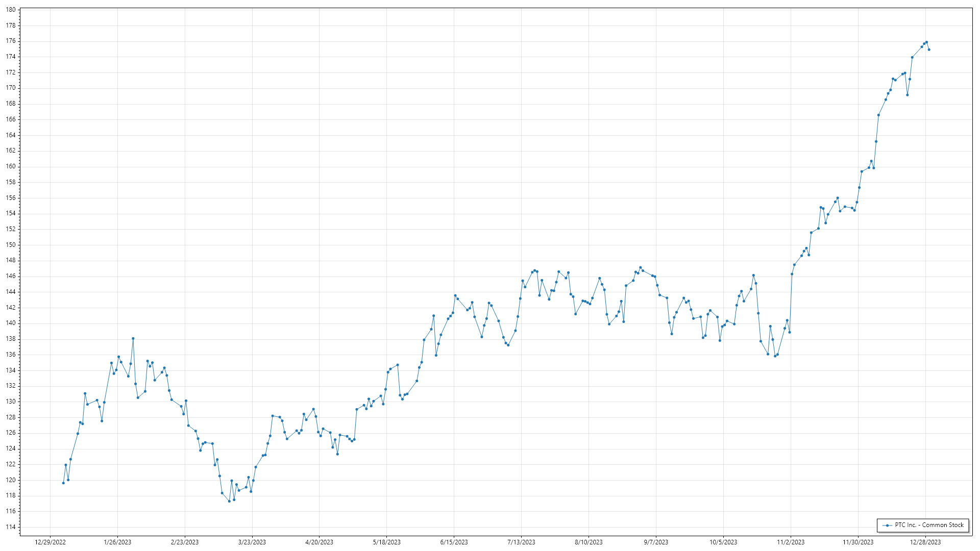Click the 1/26/2023 x-axis date label
This screenshot has height=551, width=980.
117,542
